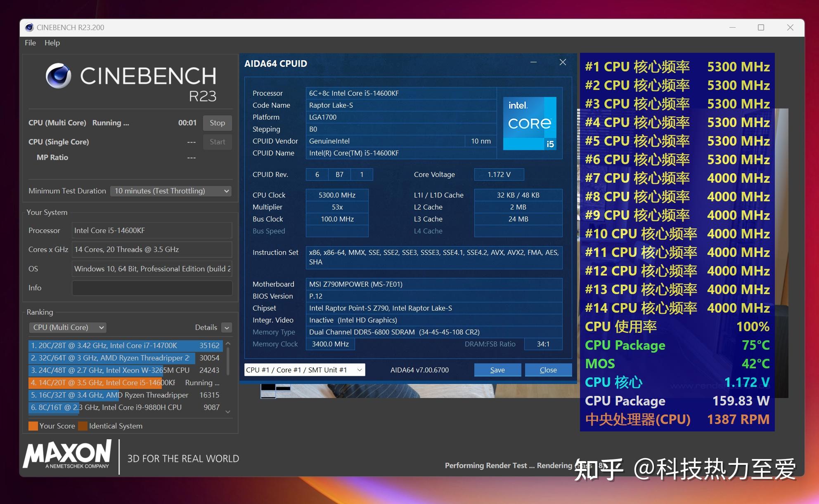Click the Save button in AIDA64 CPUID

pos(496,369)
